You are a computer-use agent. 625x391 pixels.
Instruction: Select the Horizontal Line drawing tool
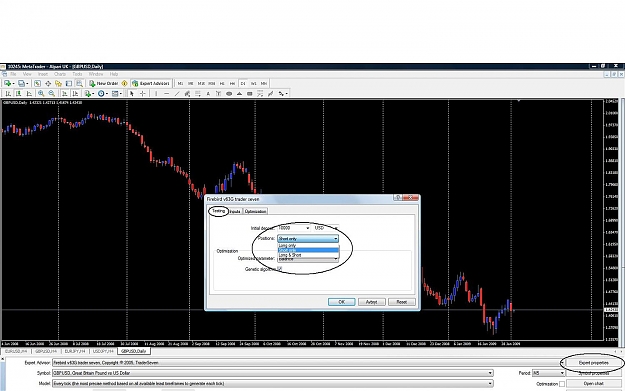tap(166, 93)
